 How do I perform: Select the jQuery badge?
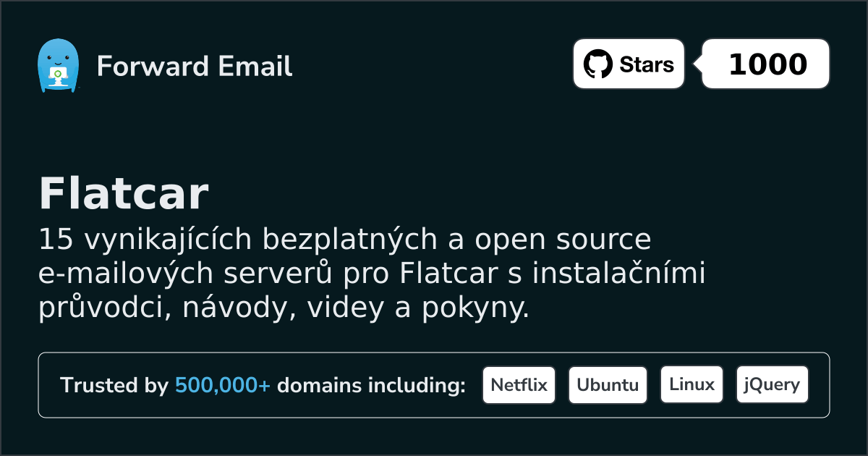(x=772, y=385)
